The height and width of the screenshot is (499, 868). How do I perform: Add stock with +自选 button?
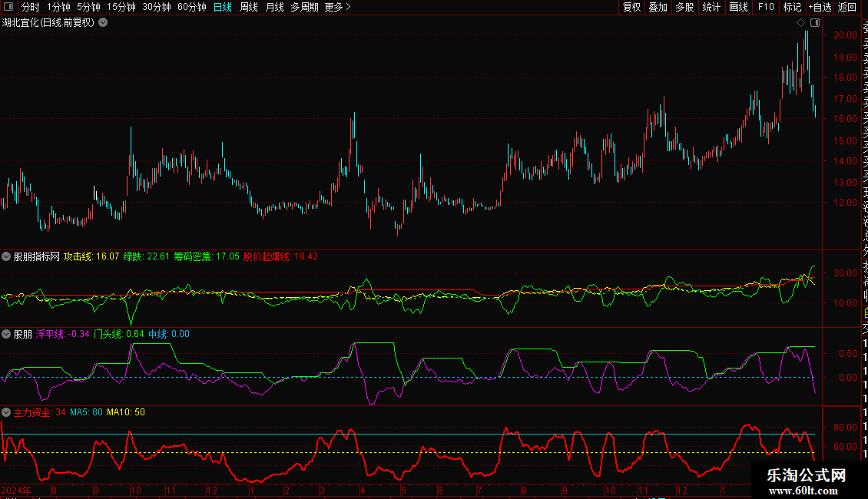820,7
